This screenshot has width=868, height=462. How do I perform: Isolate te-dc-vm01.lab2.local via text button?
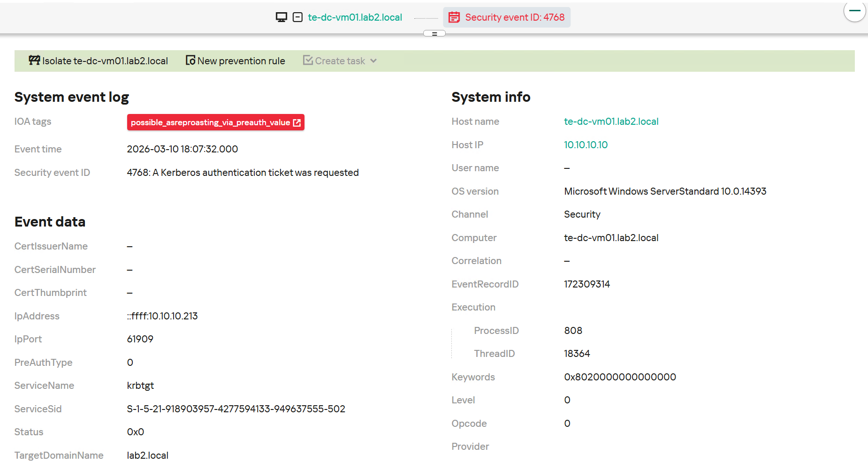(105, 61)
